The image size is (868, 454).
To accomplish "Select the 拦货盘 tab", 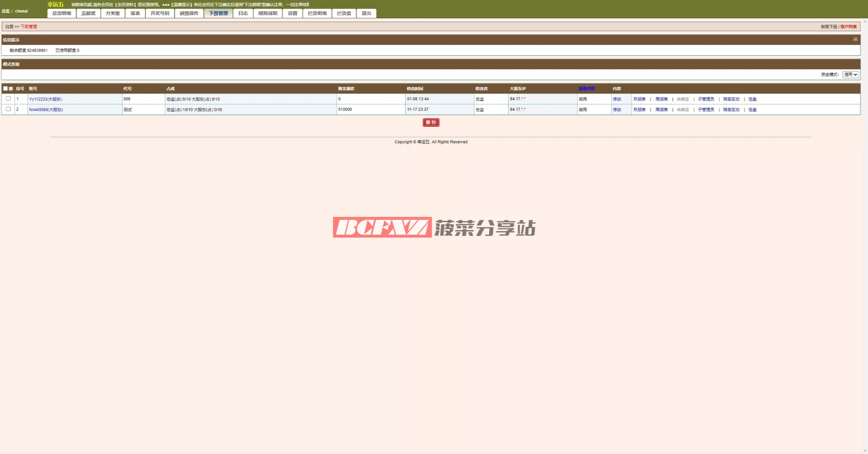I will tap(344, 13).
